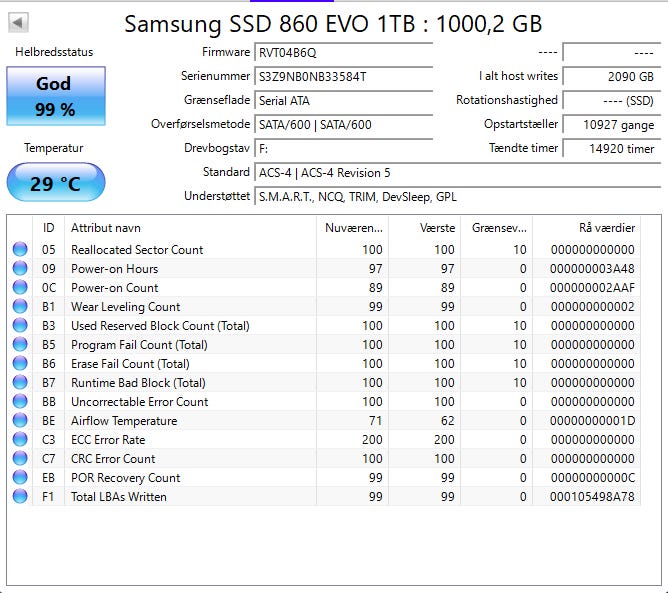This screenshot has width=668, height=593.
Task: Select the current value 71 in Airflow Temperature
Action: coord(375,421)
